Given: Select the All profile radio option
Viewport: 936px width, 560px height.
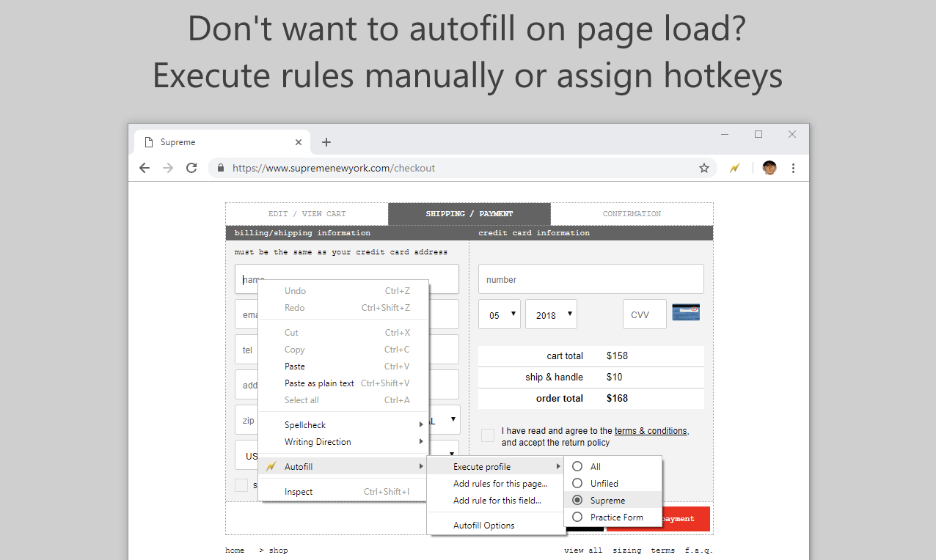Looking at the screenshot, I should 577,466.
